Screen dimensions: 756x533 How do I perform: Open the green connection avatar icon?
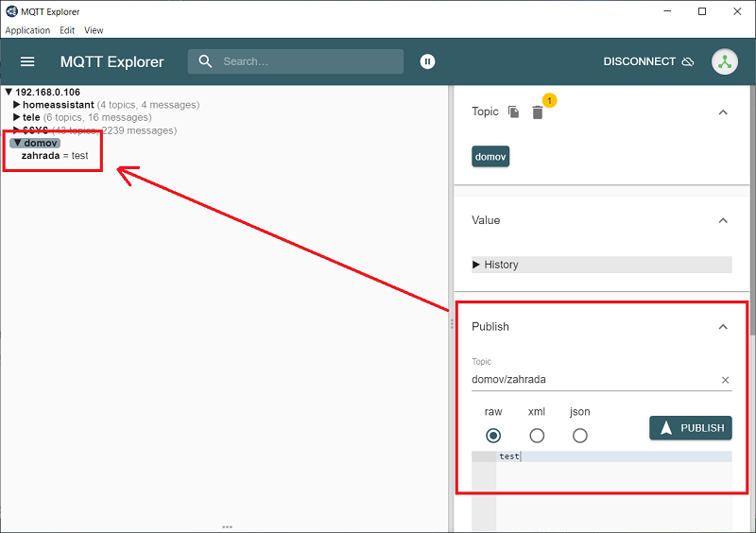725,61
